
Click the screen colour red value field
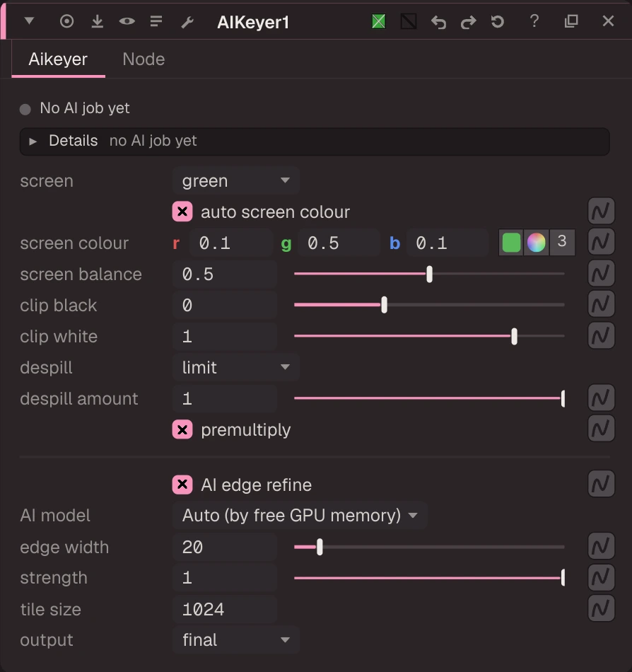[230, 243]
